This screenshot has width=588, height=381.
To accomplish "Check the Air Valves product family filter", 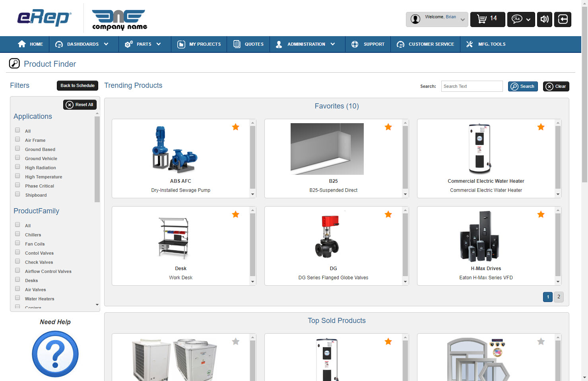I will pos(17,289).
